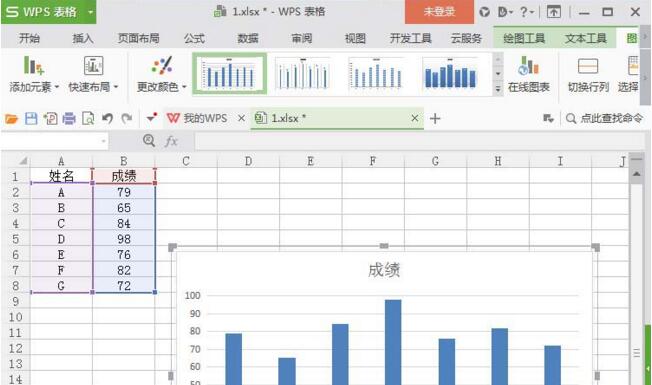652x385 pixels.
Task: Click the Undo arrow icon
Action: coord(108,119)
